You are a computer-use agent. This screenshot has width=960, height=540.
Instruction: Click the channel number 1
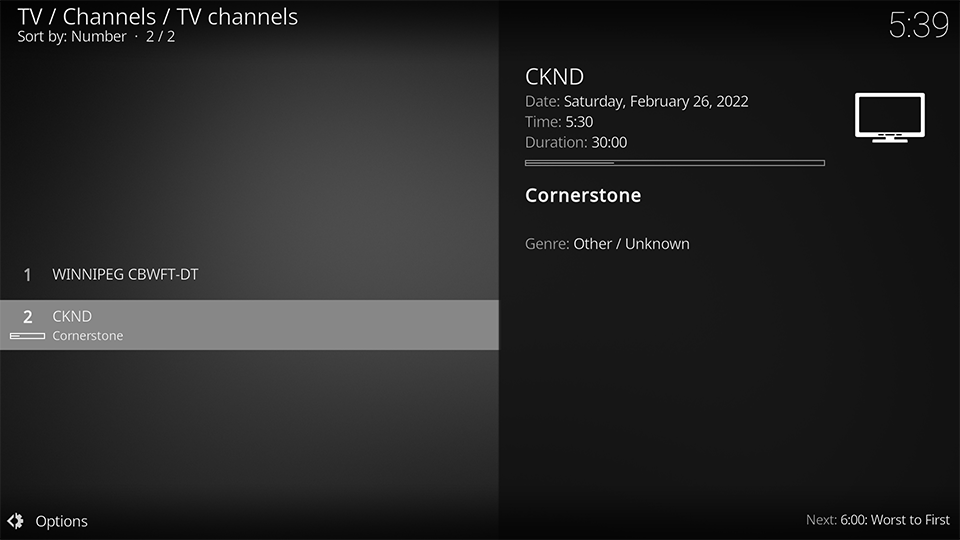(x=28, y=275)
